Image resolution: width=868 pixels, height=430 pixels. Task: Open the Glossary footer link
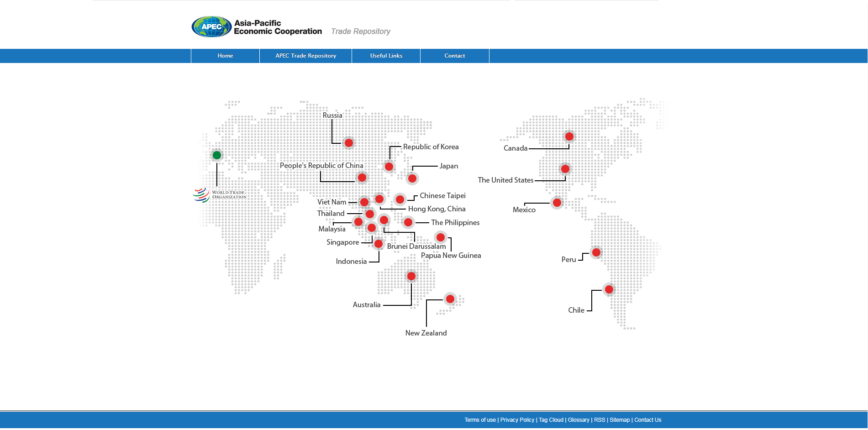(x=579, y=420)
